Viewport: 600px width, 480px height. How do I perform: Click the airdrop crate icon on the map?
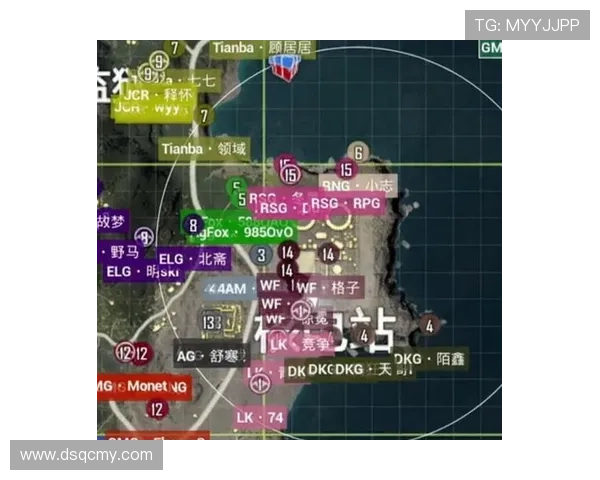(x=285, y=67)
